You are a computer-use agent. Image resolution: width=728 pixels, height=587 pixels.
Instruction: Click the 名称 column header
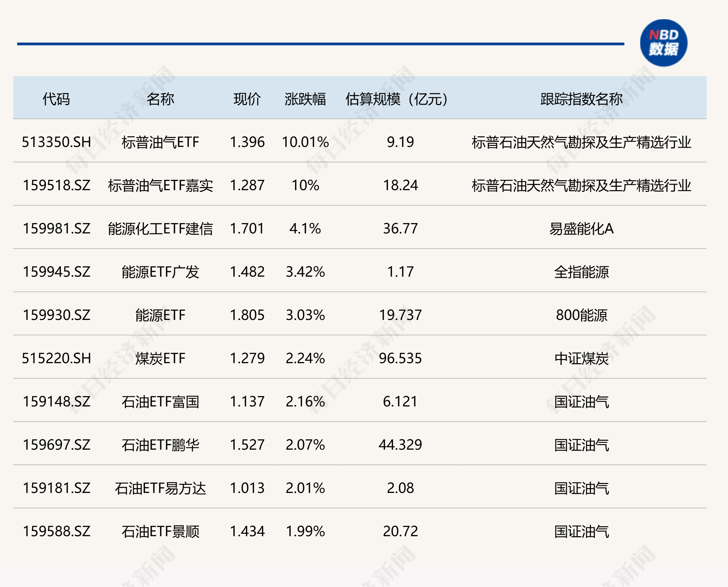point(160,99)
